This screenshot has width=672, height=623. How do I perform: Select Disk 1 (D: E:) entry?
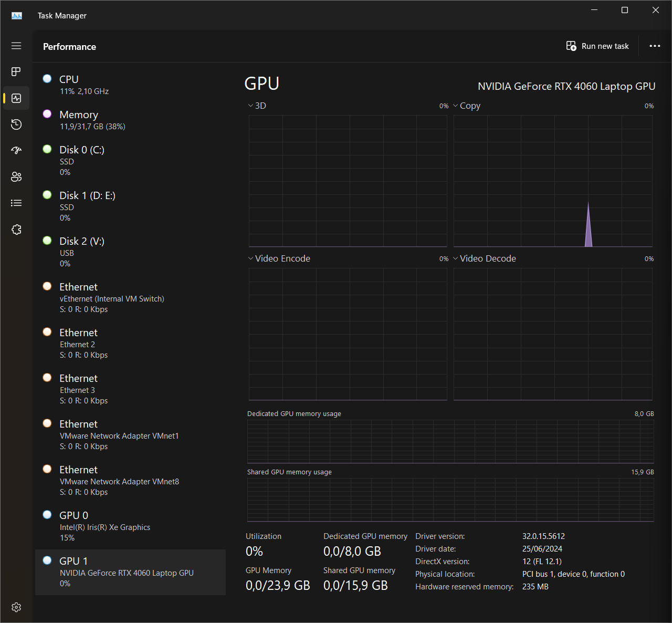point(130,206)
